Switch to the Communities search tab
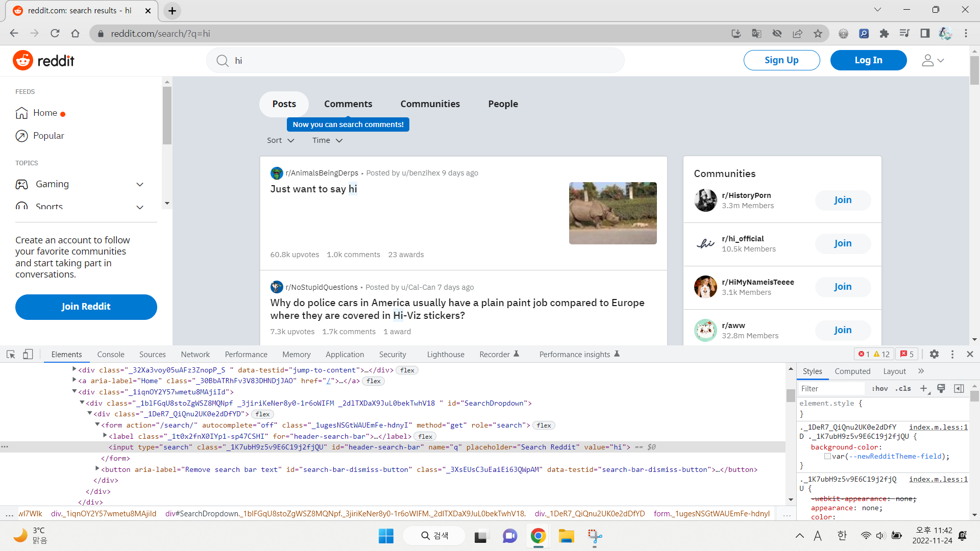The width and height of the screenshot is (980, 551). (430, 104)
